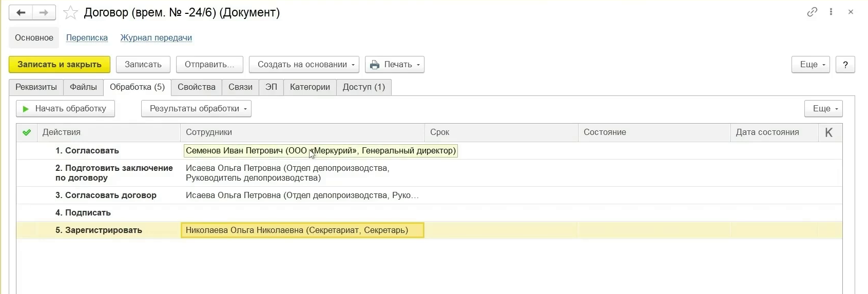Click the K column header
This screenshot has height=294, width=868.
pyautogui.click(x=828, y=132)
